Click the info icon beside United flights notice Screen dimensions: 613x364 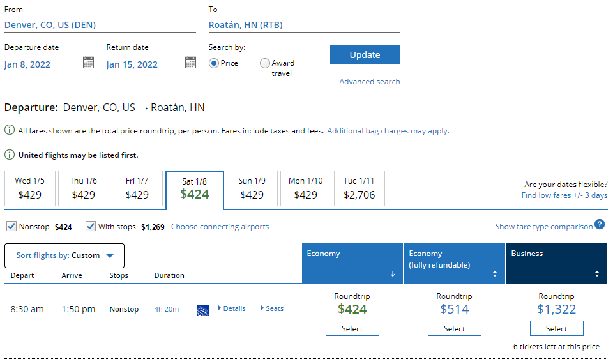(x=10, y=155)
